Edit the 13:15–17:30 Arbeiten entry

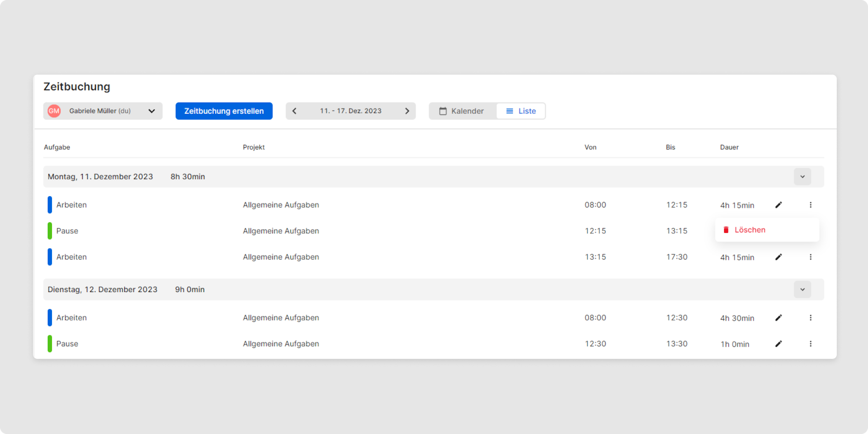(778, 257)
